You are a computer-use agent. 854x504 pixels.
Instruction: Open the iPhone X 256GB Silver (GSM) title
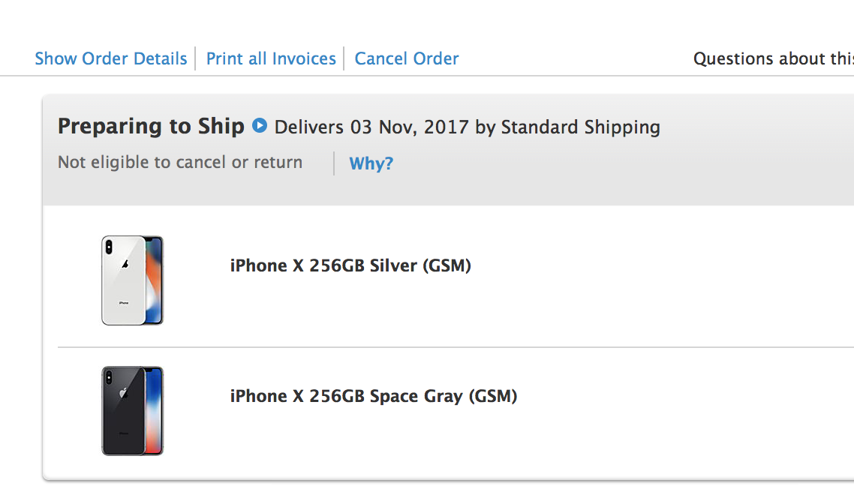(x=350, y=265)
